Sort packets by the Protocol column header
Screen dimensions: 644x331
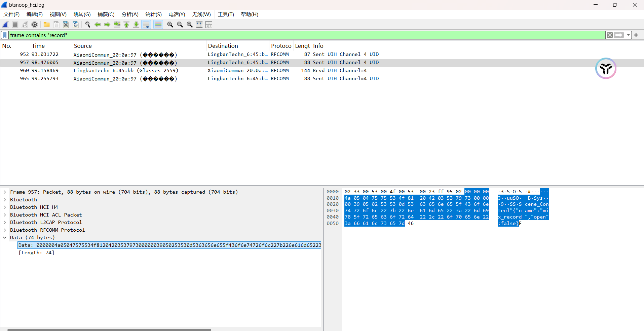(281, 46)
